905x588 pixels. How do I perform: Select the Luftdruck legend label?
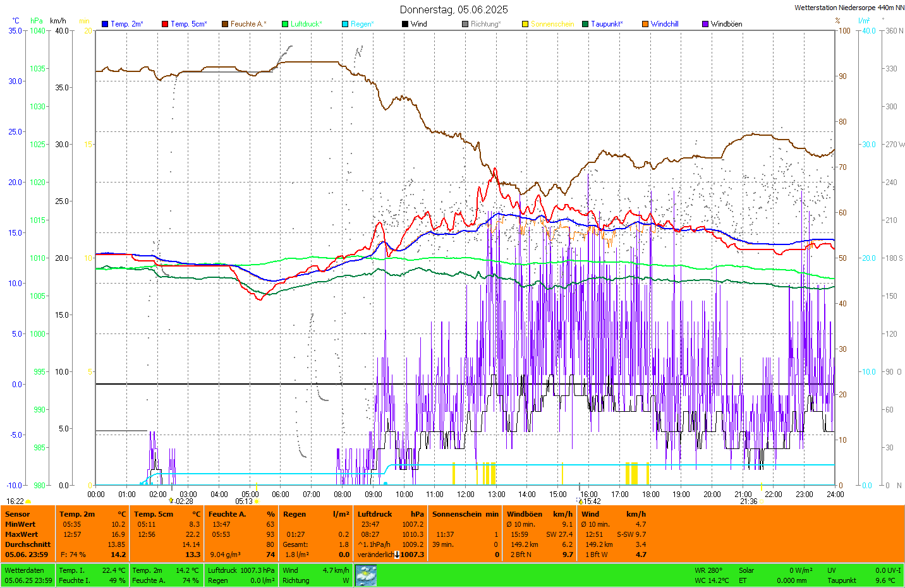pos(306,24)
